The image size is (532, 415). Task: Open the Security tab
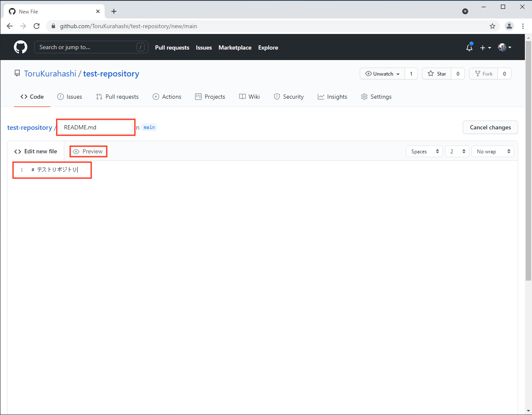pos(289,97)
